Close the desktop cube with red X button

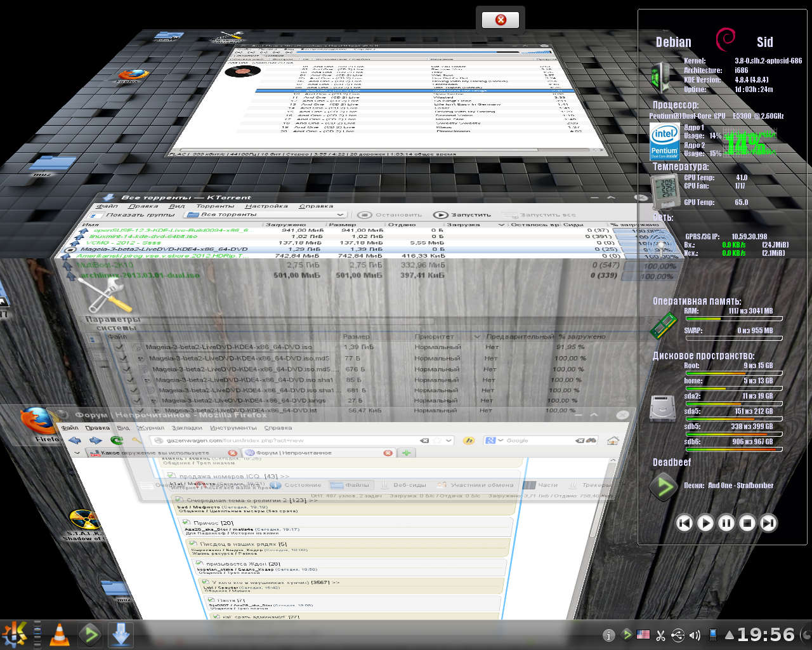click(501, 20)
